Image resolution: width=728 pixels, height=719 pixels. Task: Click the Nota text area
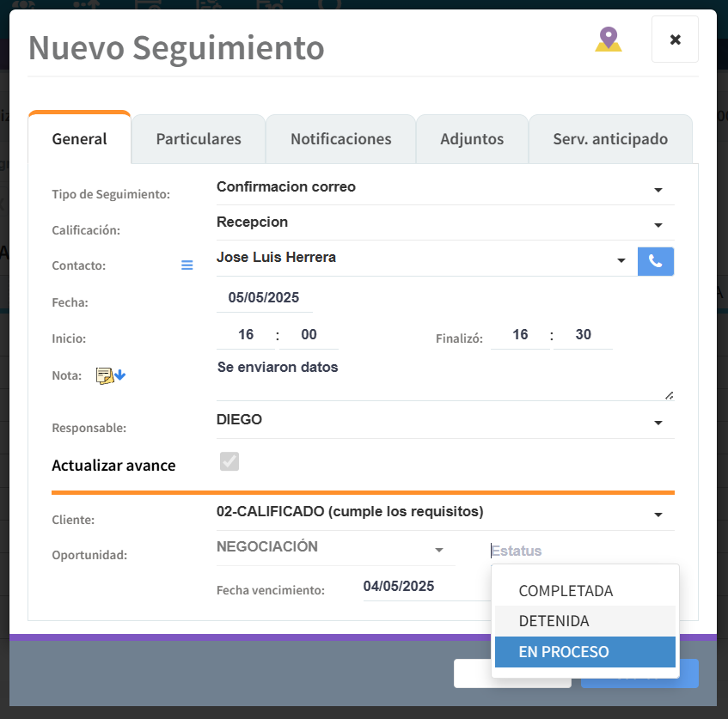[443, 378]
